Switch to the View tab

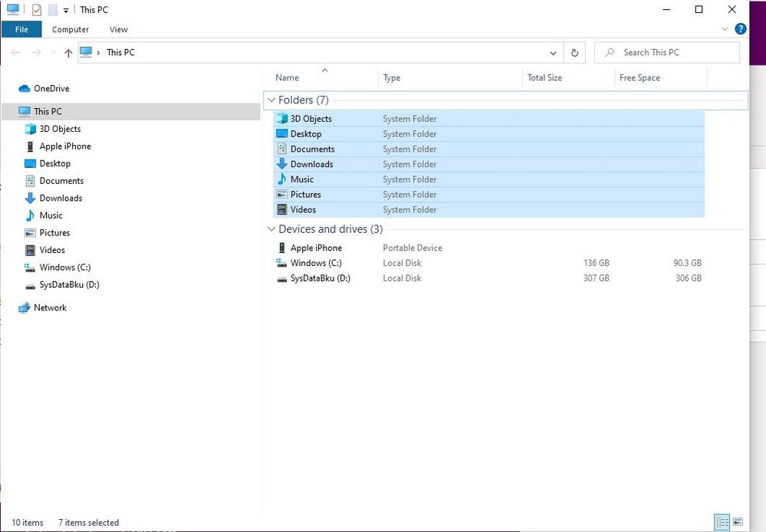118,29
